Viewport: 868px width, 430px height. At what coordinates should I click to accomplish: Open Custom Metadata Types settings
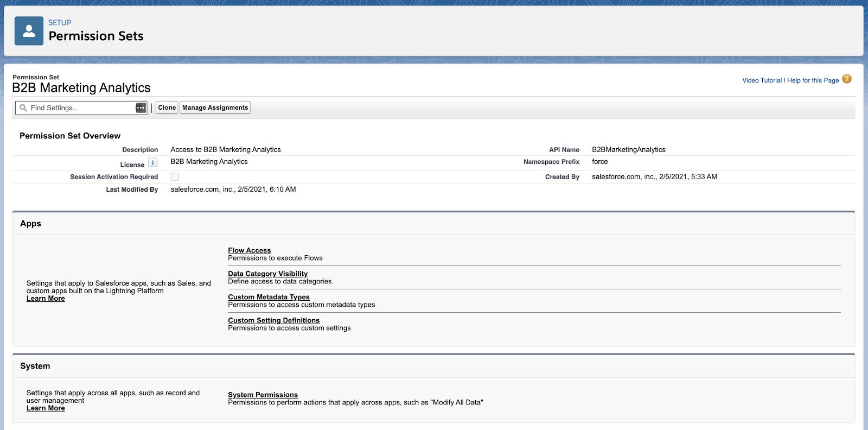tap(269, 297)
